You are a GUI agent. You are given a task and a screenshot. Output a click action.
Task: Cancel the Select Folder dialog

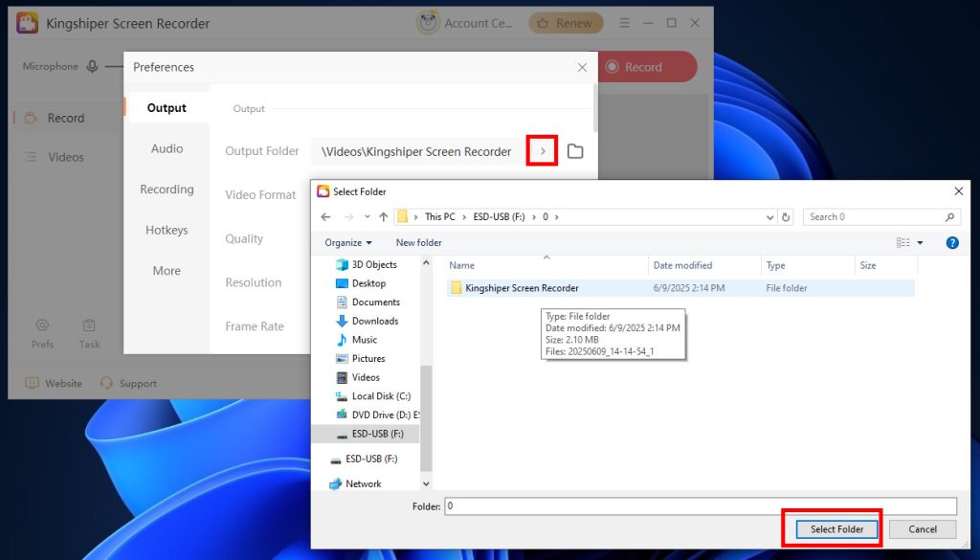pyautogui.click(x=923, y=528)
